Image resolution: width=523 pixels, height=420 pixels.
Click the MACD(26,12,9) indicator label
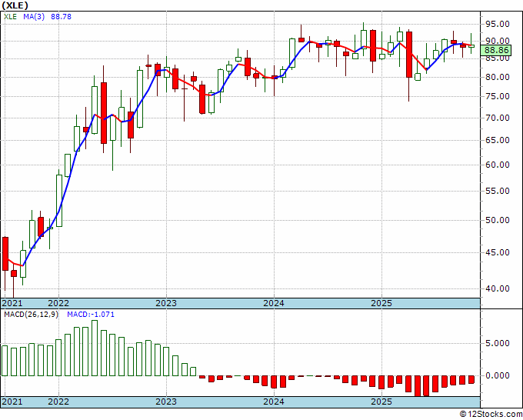(x=32, y=315)
